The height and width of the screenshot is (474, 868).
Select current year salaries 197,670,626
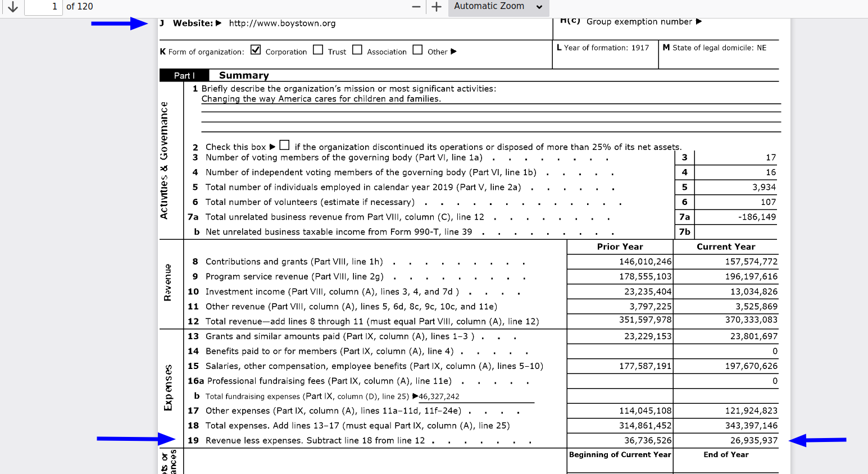[x=751, y=366]
